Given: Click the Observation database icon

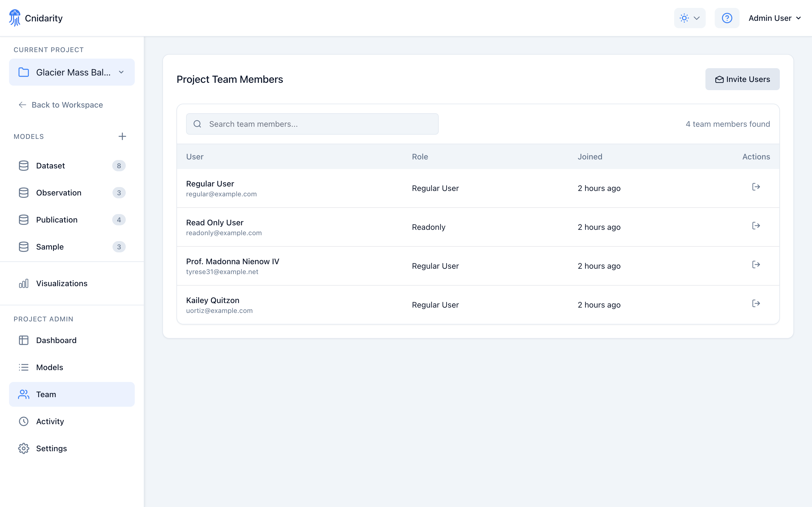Looking at the screenshot, I should 23,192.
